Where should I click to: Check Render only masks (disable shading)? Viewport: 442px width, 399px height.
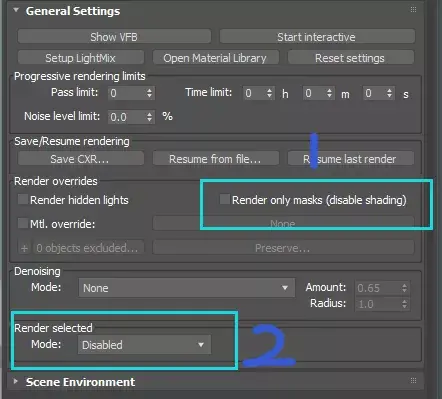(225, 199)
